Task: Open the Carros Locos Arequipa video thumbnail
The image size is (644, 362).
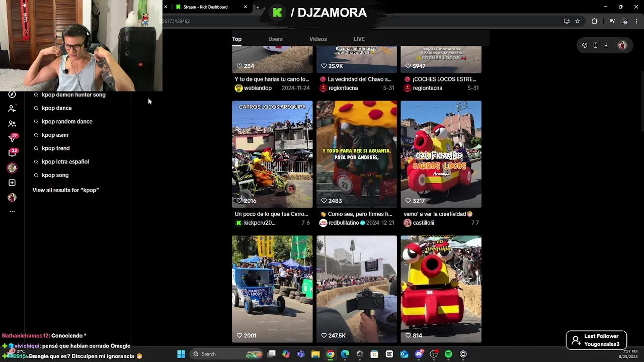Action: (x=272, y=154)
